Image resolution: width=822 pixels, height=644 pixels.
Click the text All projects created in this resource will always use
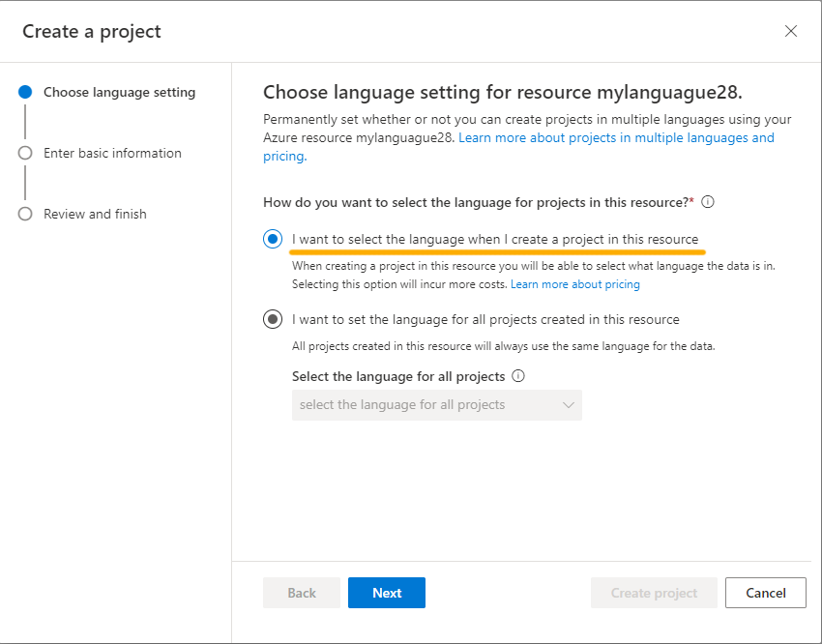[503, 346]
